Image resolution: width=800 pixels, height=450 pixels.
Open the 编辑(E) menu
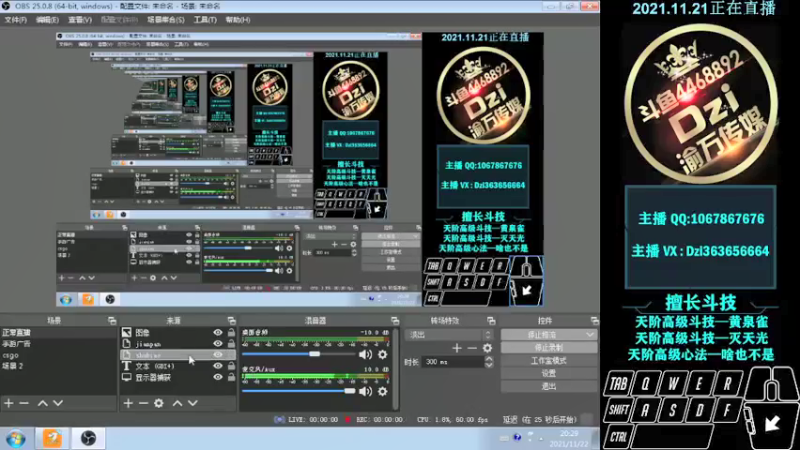[x=47, y=20]
